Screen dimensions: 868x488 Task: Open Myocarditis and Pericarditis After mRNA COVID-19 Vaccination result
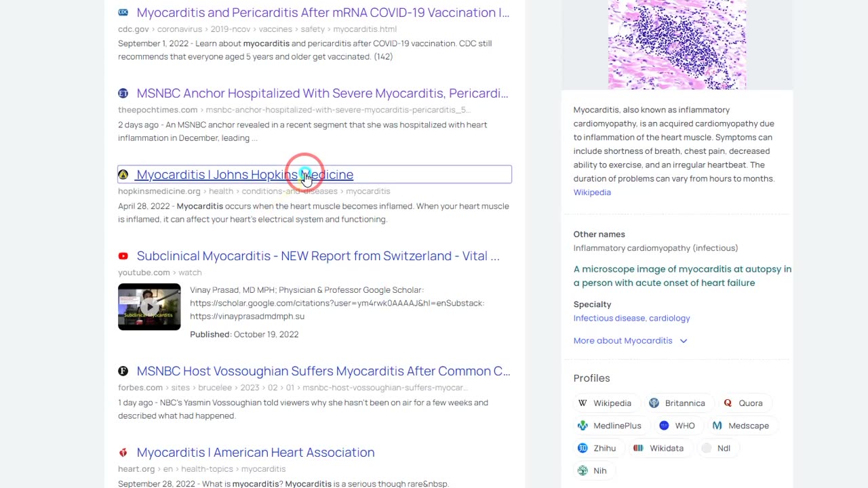[x=323, y=12]
